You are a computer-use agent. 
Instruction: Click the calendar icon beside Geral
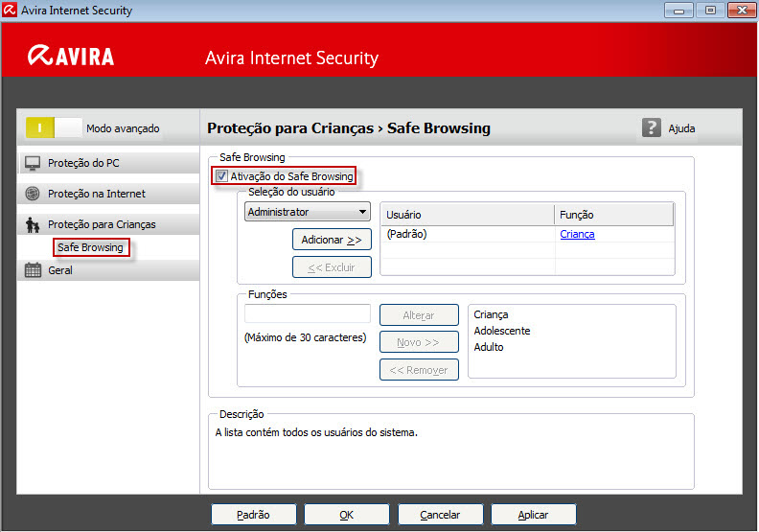[x=33, y=270]
